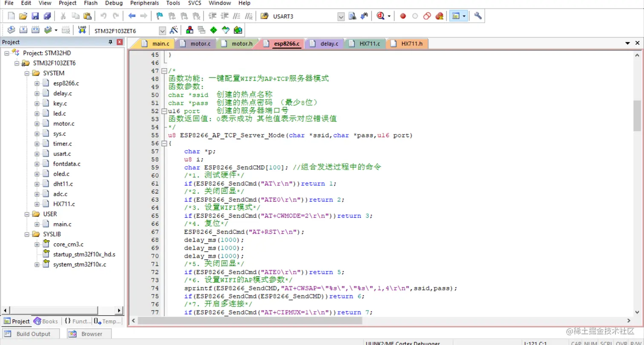Open Manage Project Items icon

[x=190, y=30]
